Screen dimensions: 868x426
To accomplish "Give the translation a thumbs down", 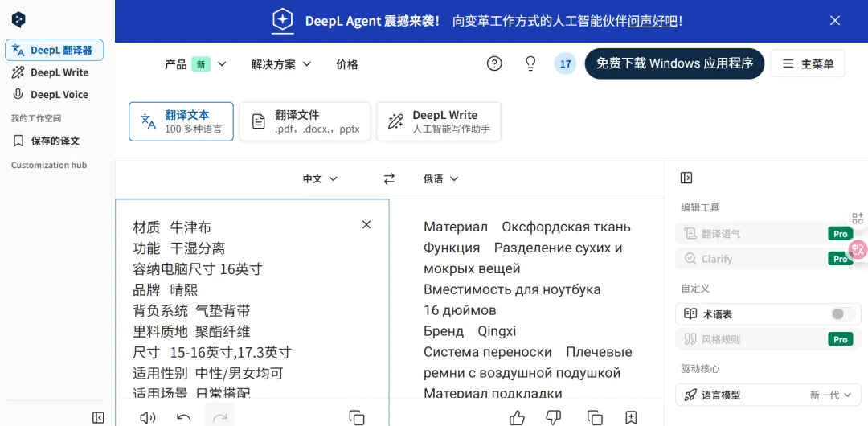I will [x=554, y=418].
